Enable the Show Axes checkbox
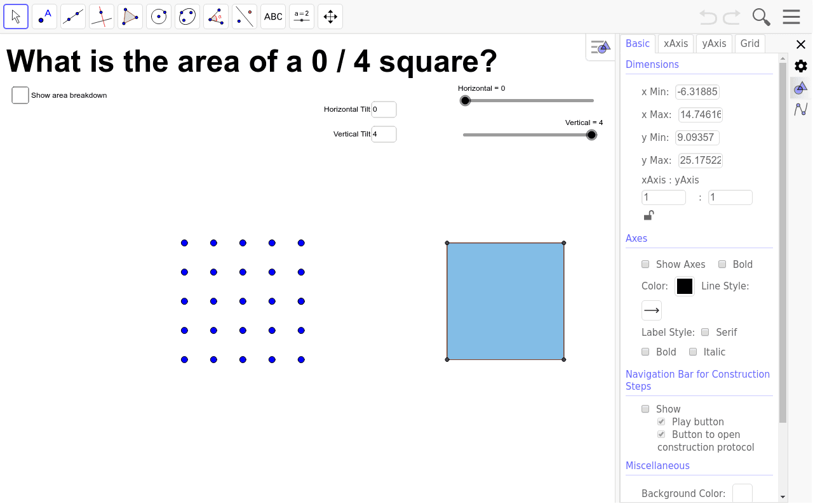The height and width of the screenshot is (504, 813). pos(645,264)
